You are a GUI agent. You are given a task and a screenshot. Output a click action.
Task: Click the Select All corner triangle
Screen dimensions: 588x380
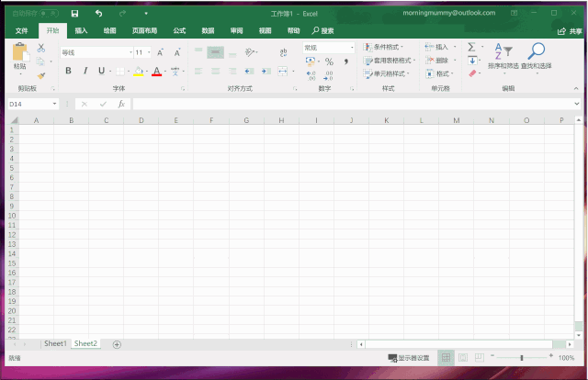[14, 120]
